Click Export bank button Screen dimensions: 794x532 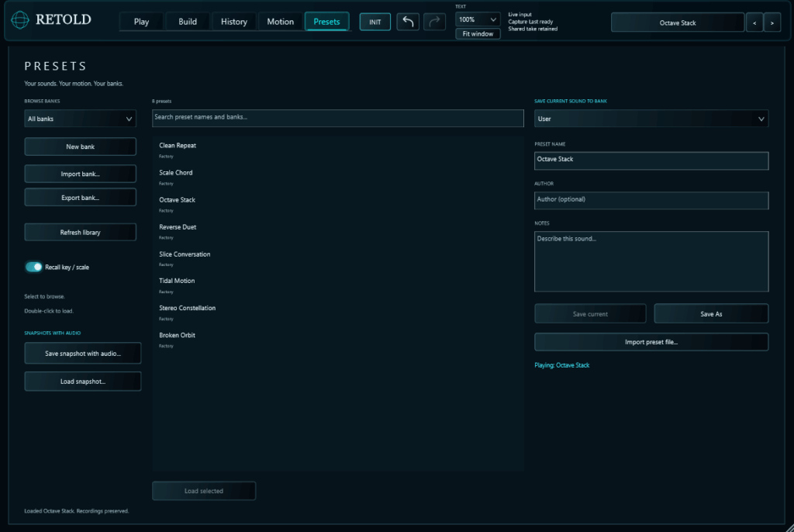(80, 198)
